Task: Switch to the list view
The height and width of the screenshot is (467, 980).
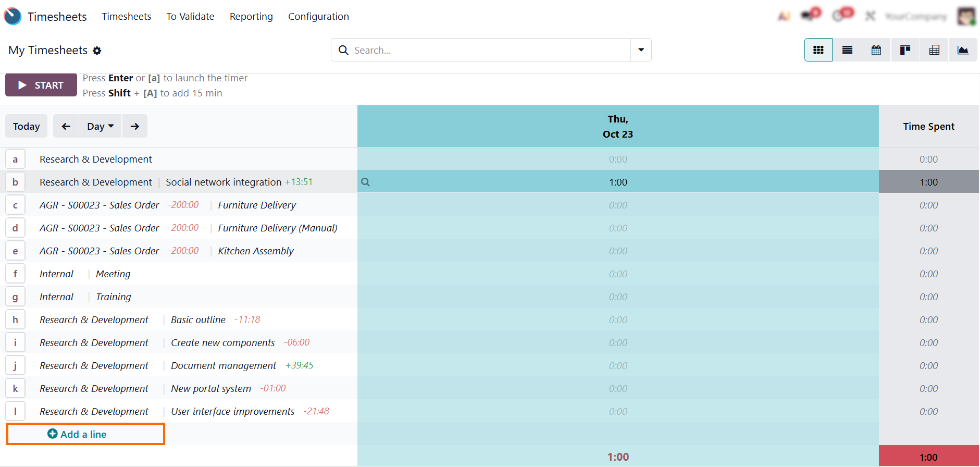Action: pos(847,50)
